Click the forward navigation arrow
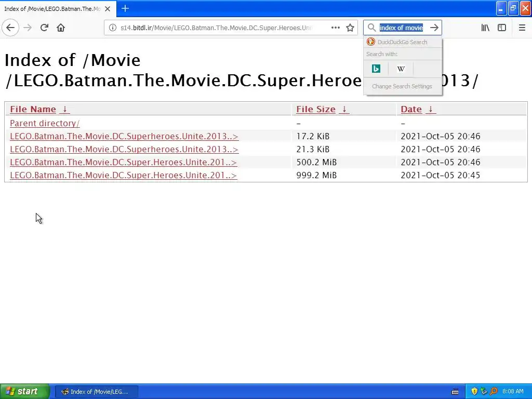532x399 pixels. click(28, 28)
